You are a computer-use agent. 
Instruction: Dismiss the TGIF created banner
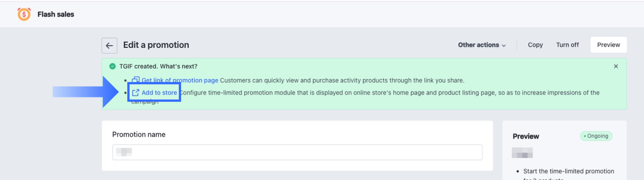(x=616, y=66)
